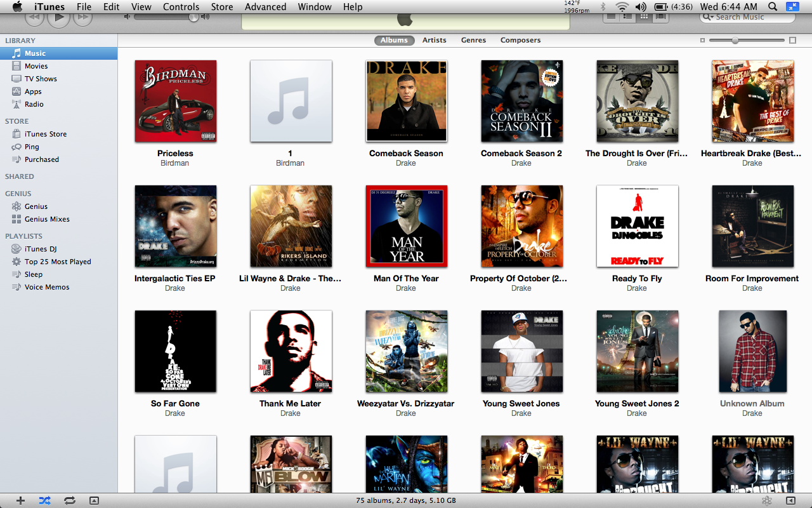812x508 pixels.
Task: Click the Search Music field
Action: (x=747, y=17)
